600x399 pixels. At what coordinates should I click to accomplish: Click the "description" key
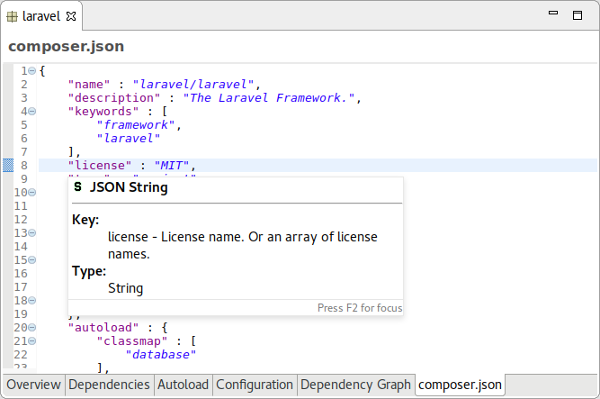pyautogui.click(x=114, y=98)
